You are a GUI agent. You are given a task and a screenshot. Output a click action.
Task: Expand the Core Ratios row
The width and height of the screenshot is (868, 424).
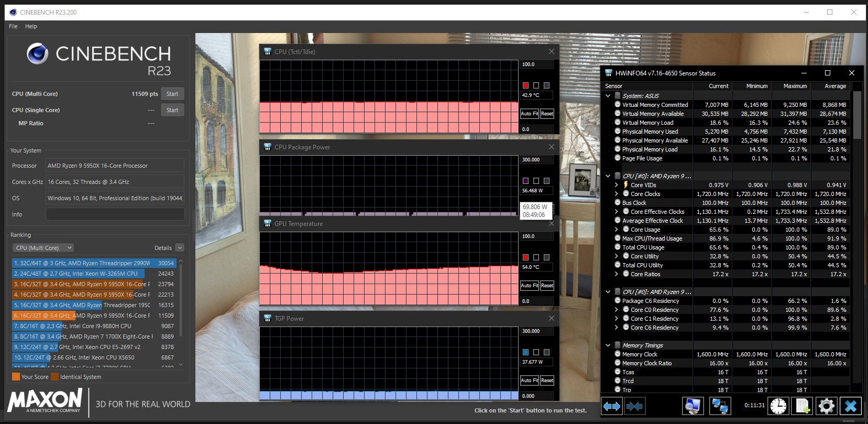616,274
